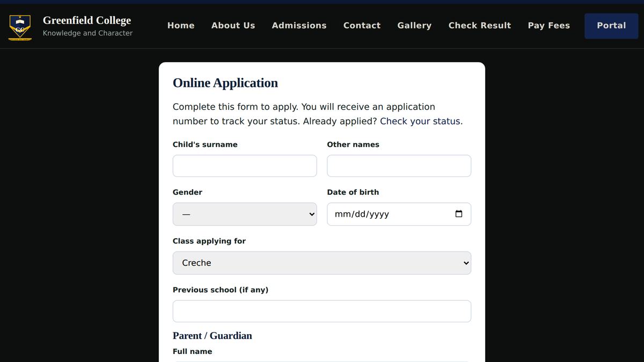Click the Greenfield College site title

(x=87, y=20)
